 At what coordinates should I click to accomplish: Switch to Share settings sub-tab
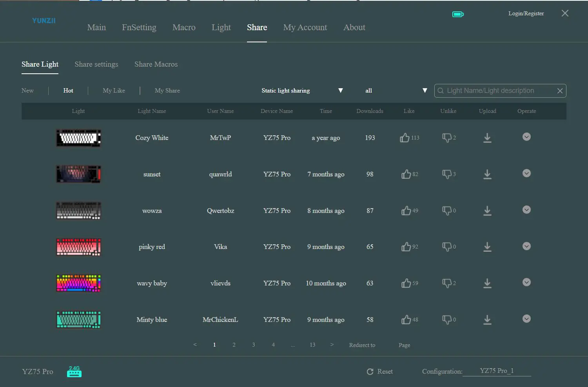tap(96, 64)
